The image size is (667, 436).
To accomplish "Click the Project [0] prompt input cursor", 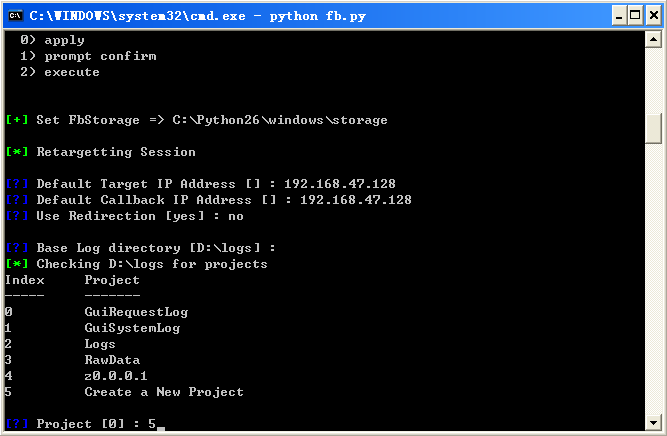I will (x=161, y=426).
